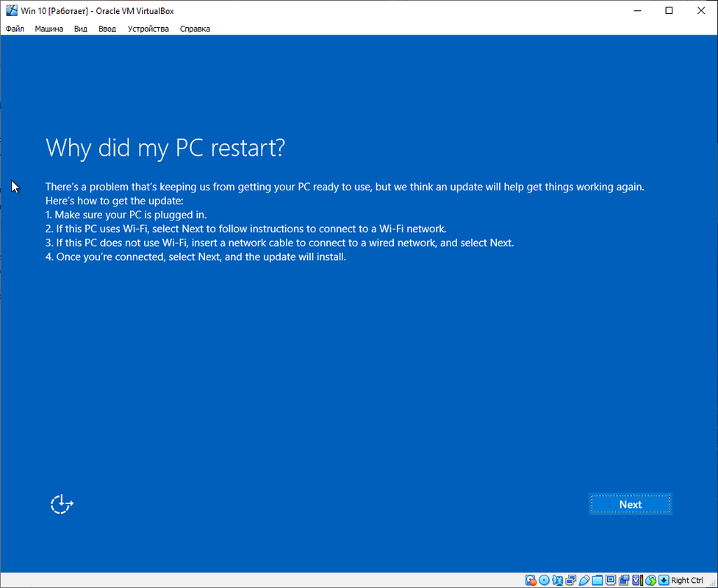The width and height of the screenshot is (718, 588).
Task: Click the network adapters status icon
Action: (570, 580)
